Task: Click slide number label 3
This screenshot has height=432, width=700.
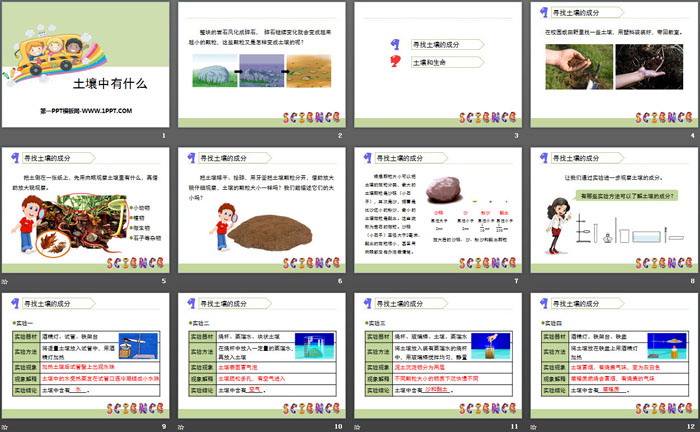Action: [517, 135]
